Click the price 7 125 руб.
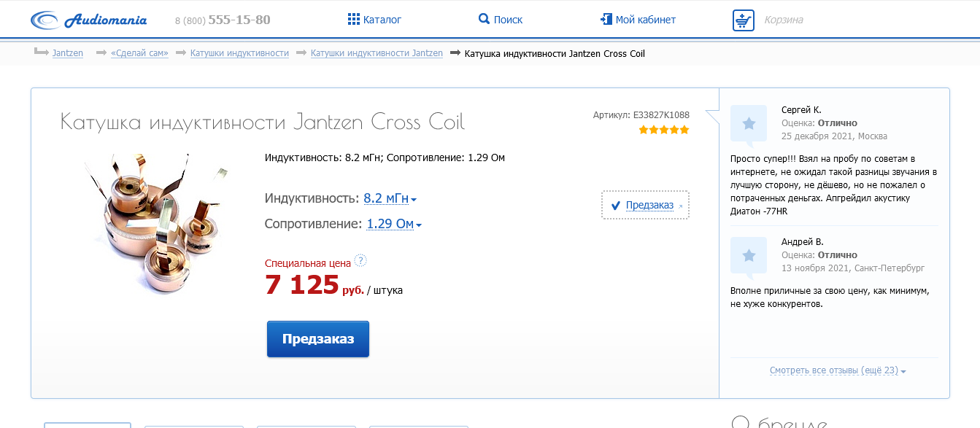This screenshot has height=428, width=980. [x=315, y=284]
